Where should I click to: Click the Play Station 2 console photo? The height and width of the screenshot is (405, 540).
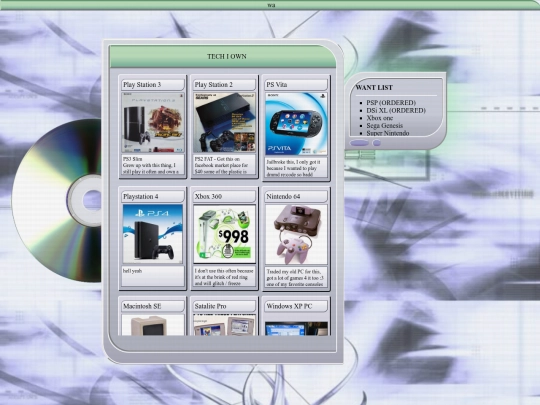tap(225, 123)
